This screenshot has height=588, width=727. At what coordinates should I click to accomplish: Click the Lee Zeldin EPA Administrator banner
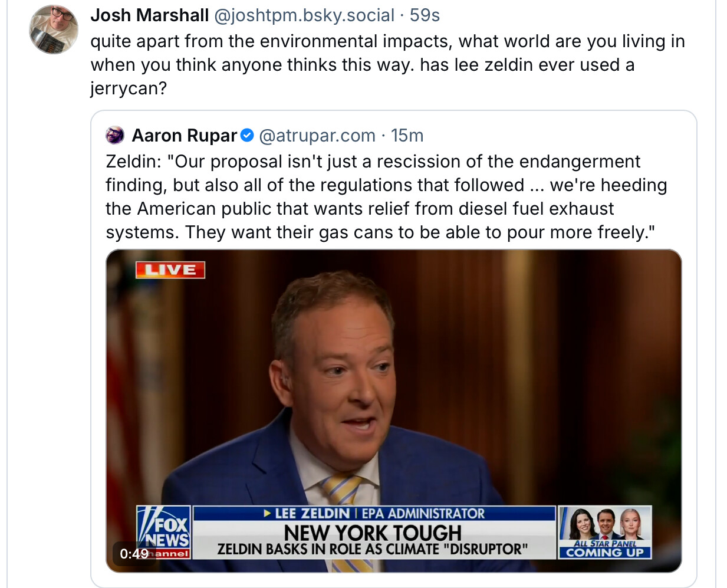click(x=374, y=514)
